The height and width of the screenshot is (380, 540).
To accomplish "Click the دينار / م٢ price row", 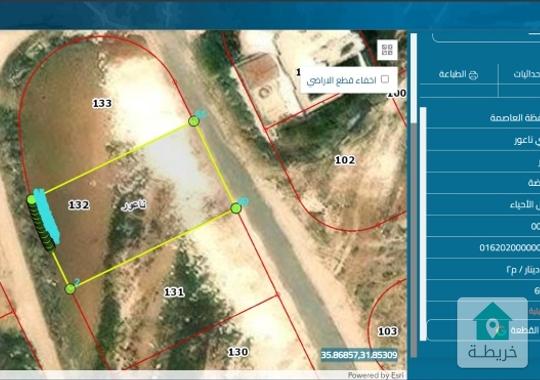I will (483, 269).
